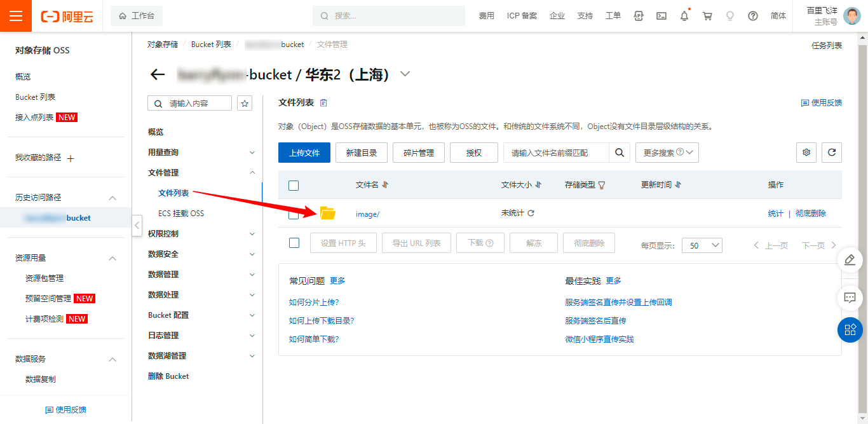Open file list settings gear icon
Image resolution: width=868 pixels, height=424 pixels.
[806, 153]
